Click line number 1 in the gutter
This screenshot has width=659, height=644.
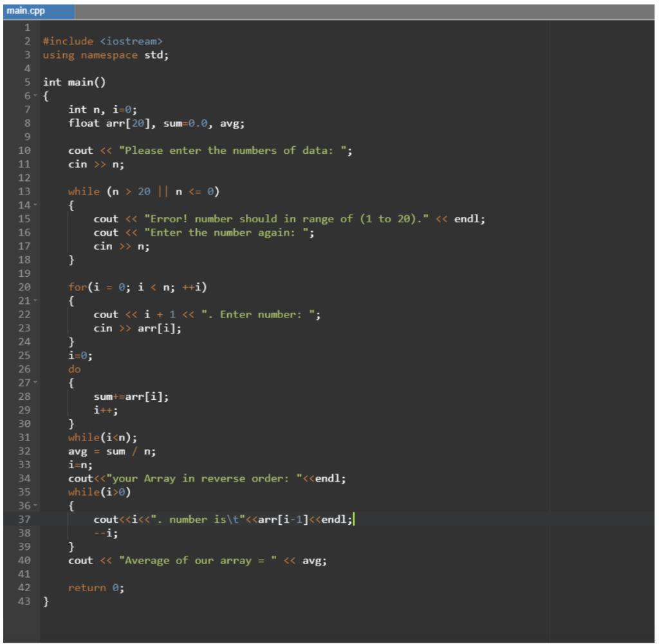[27, 28]
